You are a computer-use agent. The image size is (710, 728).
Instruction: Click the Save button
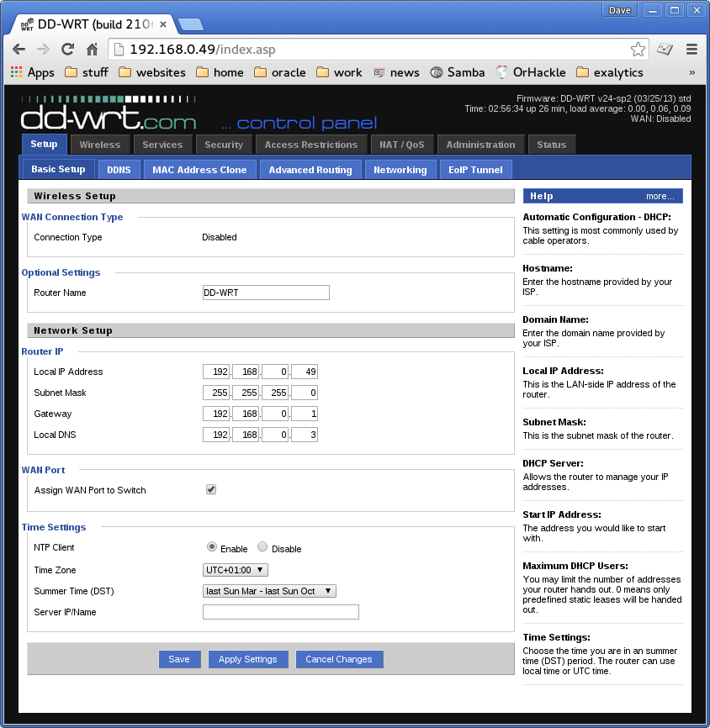click(x=179, y=659)
